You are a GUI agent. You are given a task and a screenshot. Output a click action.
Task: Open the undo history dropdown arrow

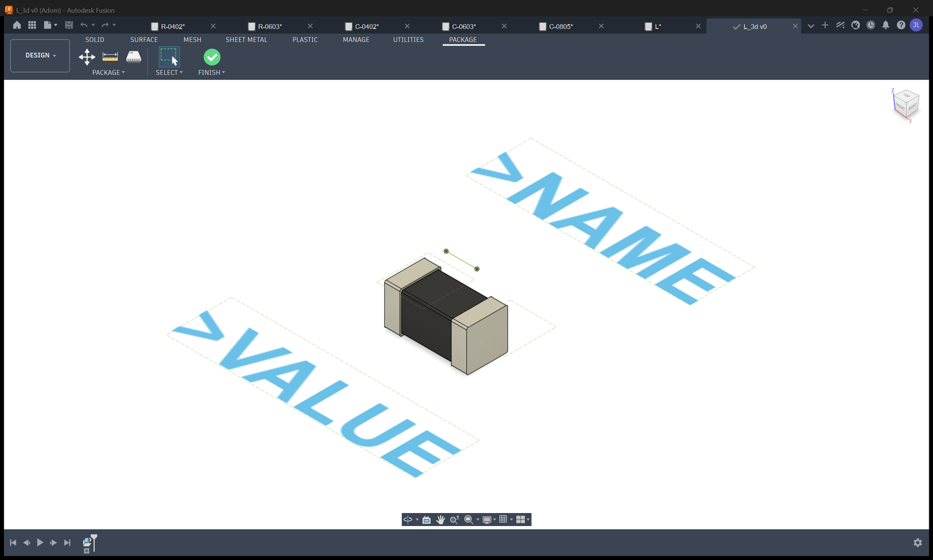click(x=93, y=25)
